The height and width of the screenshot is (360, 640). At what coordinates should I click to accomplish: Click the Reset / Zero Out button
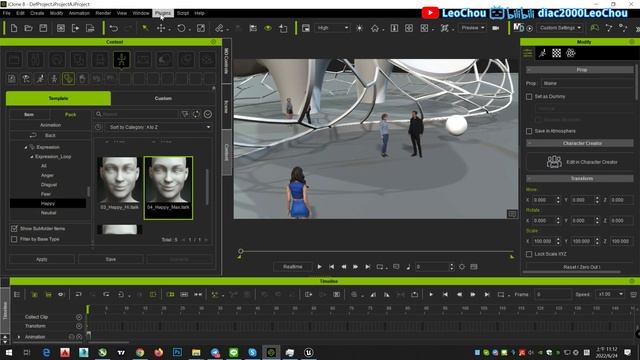coord(581,267)
